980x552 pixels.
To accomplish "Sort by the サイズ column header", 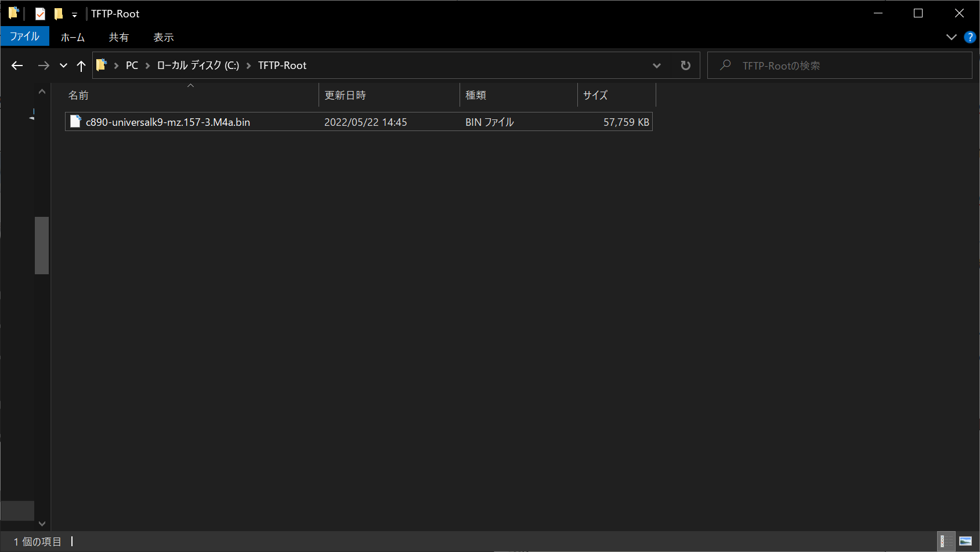I will (617, 95).
